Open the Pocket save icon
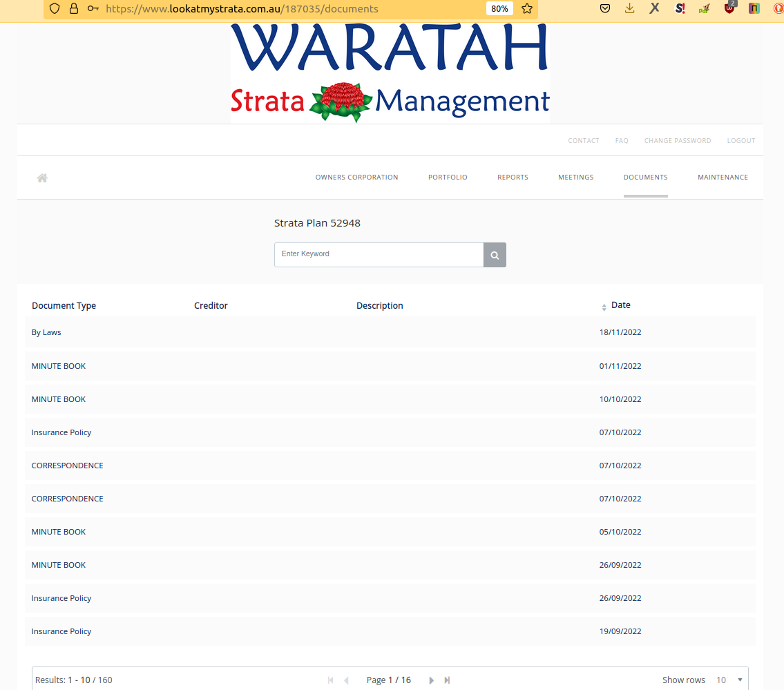 [605, 9]
